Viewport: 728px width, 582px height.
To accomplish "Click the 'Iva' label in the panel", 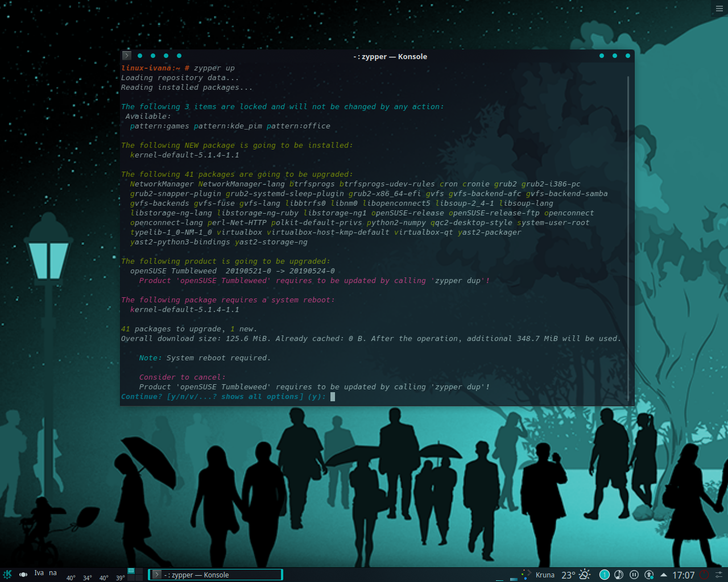I will 39,573.
